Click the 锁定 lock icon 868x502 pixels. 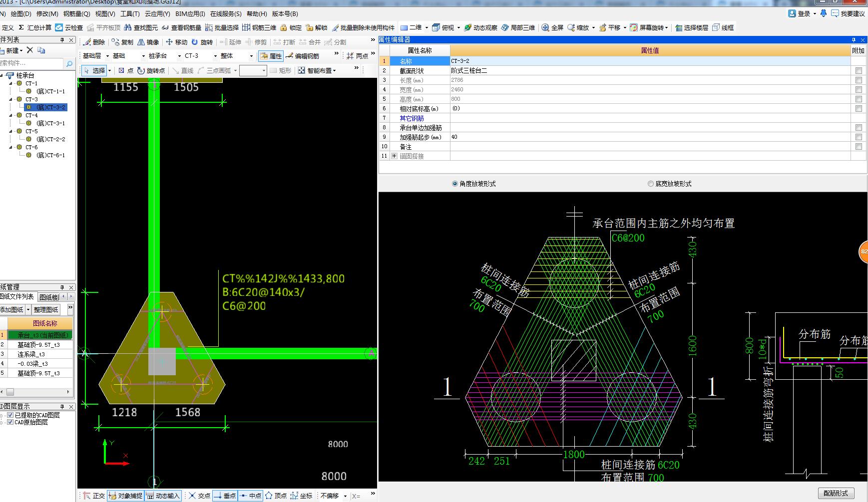[291, 27]
